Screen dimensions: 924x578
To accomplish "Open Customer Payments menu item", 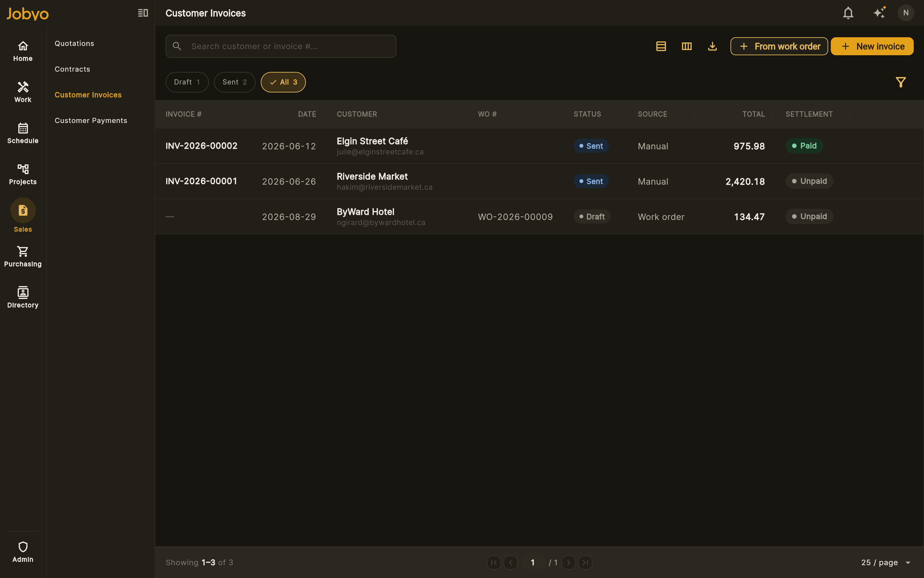I will coord(91,120).
